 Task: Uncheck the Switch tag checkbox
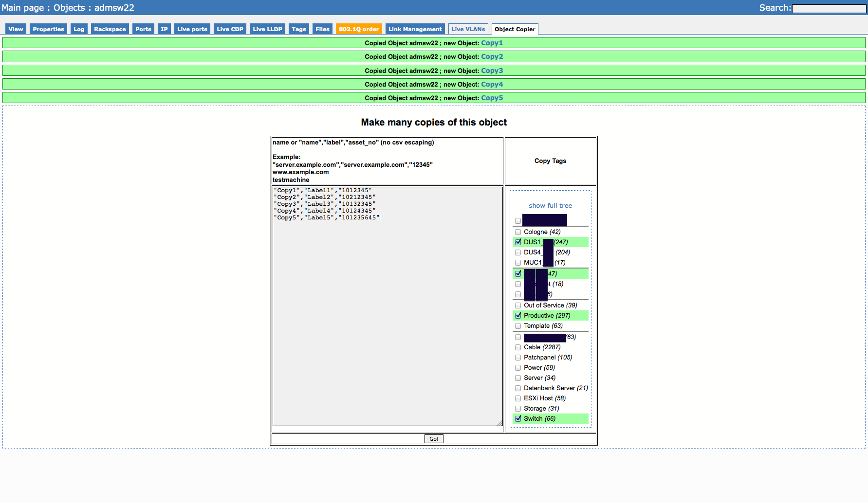tap(518, 418)
